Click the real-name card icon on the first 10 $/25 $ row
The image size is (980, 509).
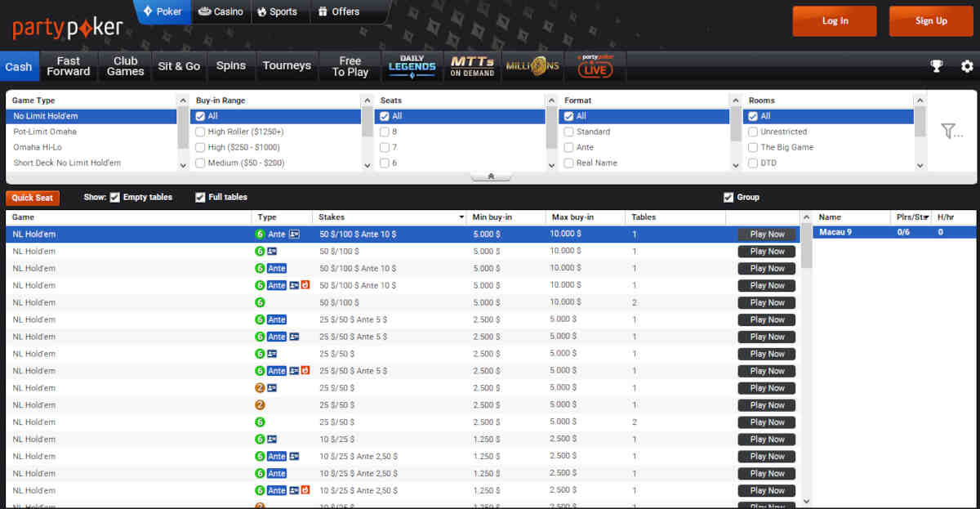point(272,440)
